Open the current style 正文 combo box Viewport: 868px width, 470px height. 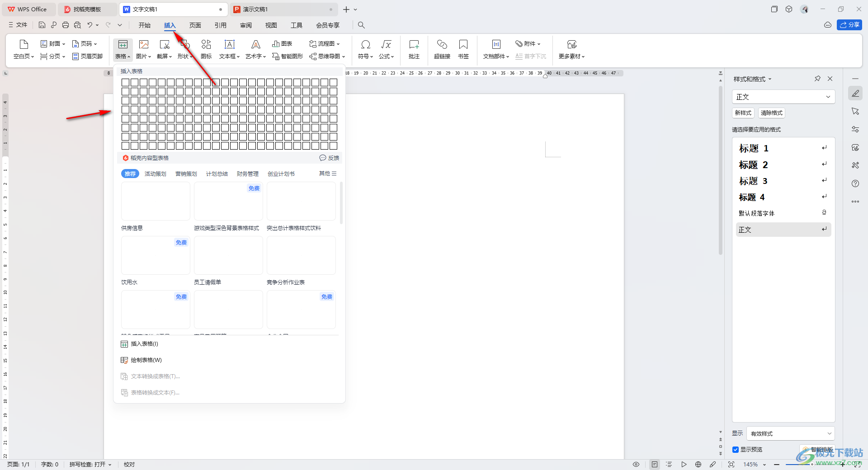tap(783, 97)
